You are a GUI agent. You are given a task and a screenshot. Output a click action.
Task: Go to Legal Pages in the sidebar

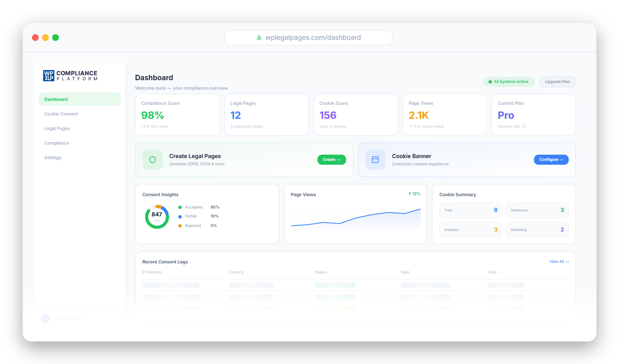pyautogui.click(x=57, y=128)
